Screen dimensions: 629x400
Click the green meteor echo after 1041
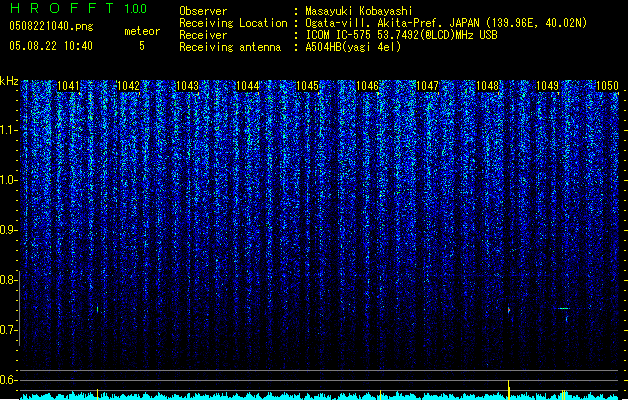[97, 309]
